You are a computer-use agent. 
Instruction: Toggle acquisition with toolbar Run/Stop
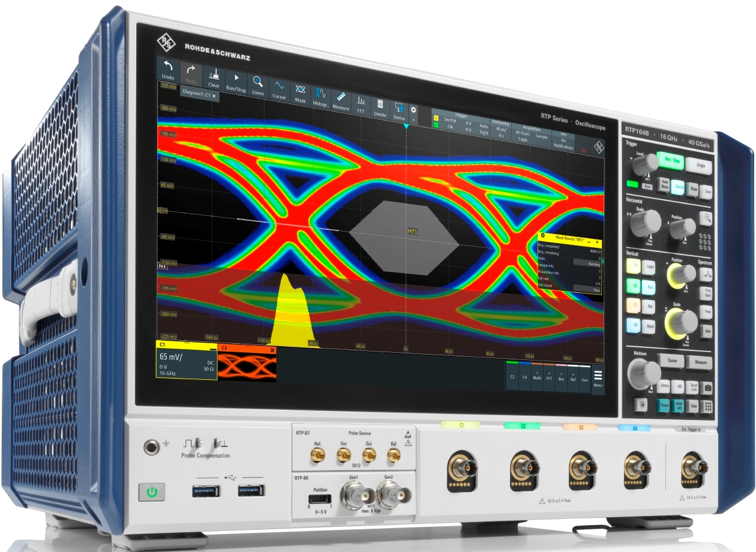click(236, 82)
